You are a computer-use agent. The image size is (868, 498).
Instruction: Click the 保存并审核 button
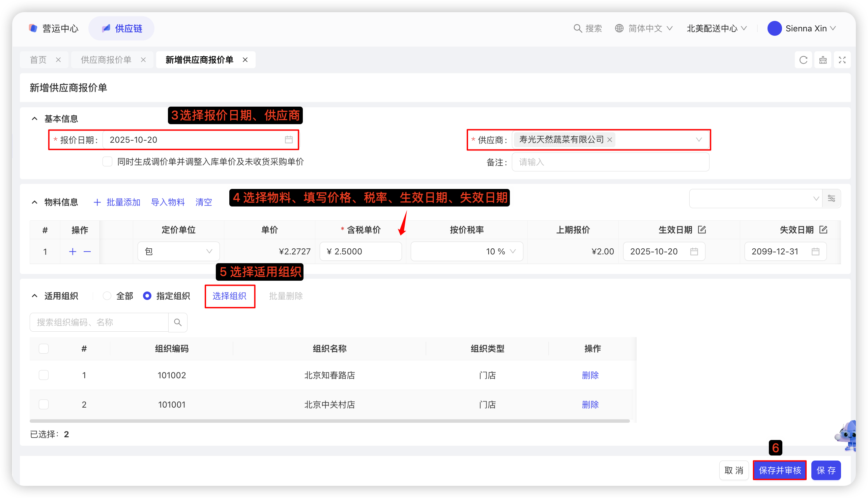click(x=779, y=470)
